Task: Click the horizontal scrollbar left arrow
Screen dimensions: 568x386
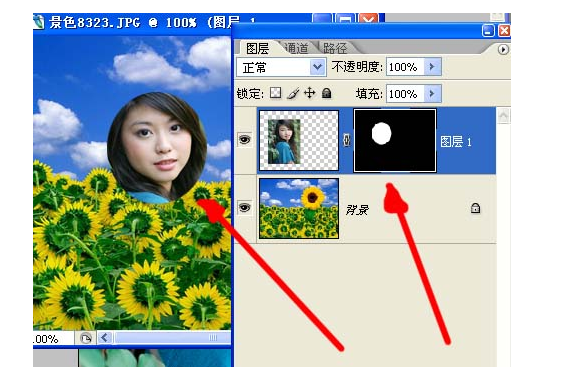Action: [x=104, y=338]
